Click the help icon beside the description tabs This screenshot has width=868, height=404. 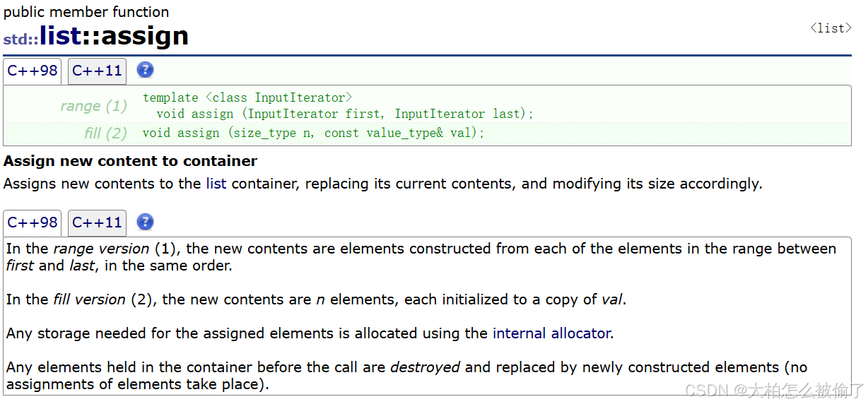145,222
